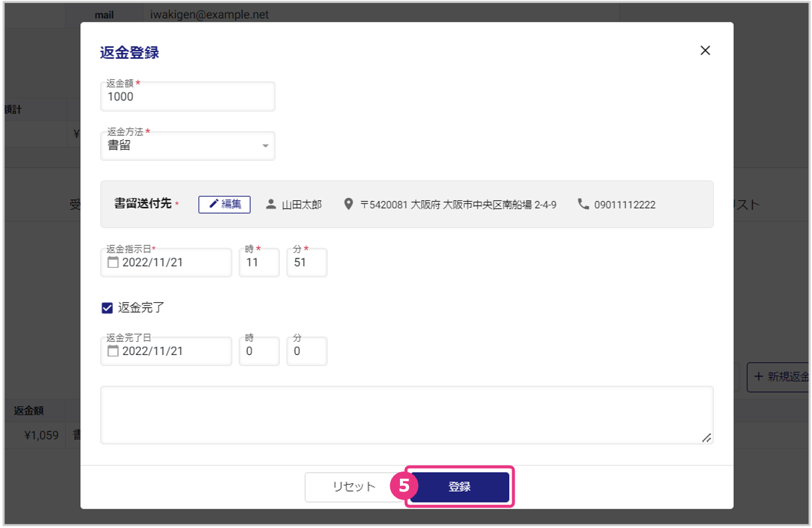Click the textarea resize handle
The image size is (812, 528).
click(x=706, y=438)
